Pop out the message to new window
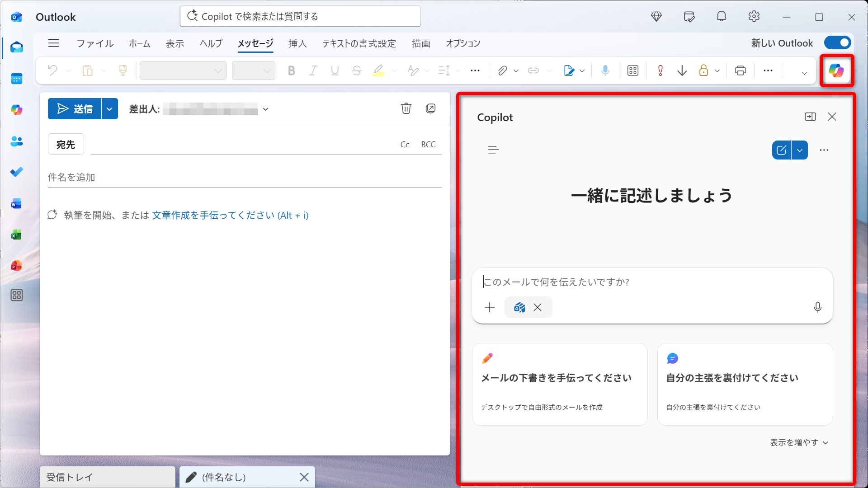The height and width of the screenshot is (488, 868). click(x=431, y=108)
